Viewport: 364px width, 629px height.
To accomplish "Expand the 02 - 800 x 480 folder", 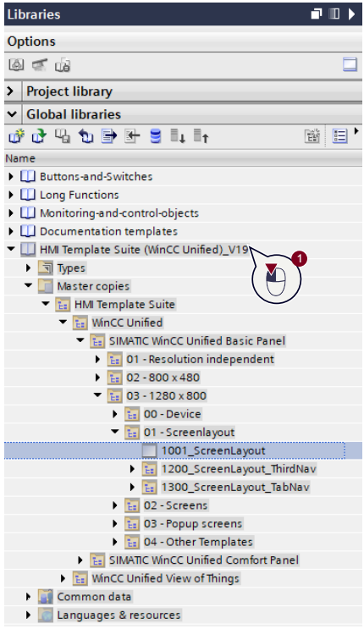I will (97, 377).
